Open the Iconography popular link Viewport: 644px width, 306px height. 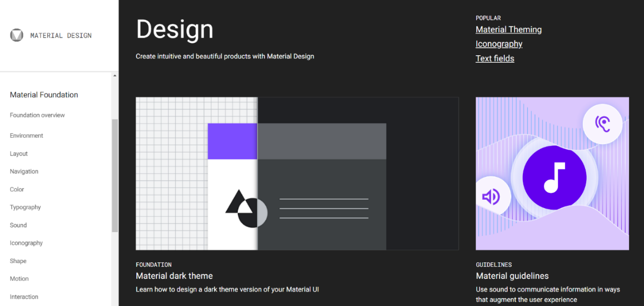(x=499, y=44)
